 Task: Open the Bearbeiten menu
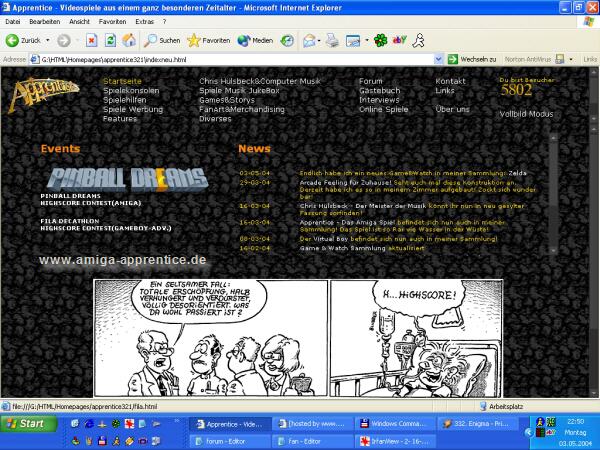tap(44, 22)
